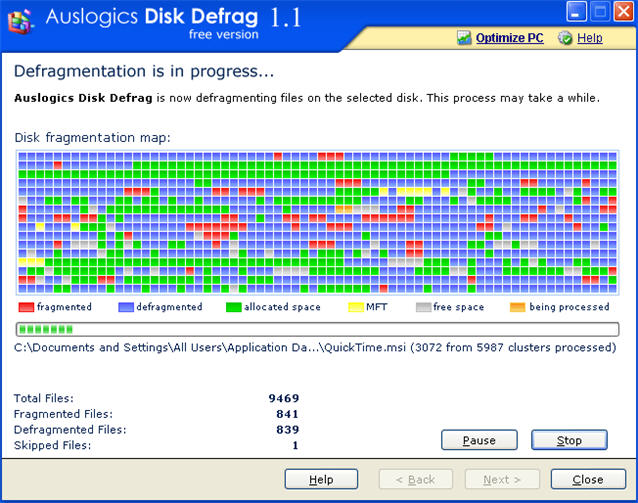Click the yellow MFT legend swatch
This screenshot has width=638, height=503.
[x=356, y=307]
